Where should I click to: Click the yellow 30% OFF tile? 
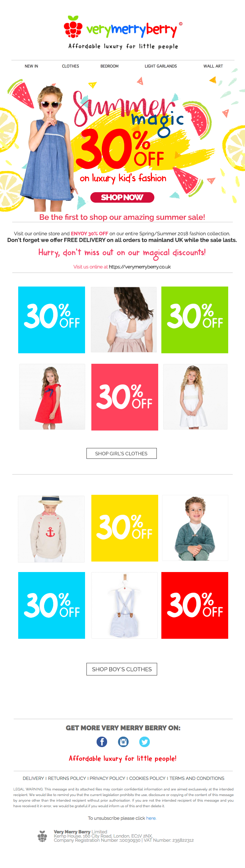(125, 528)
